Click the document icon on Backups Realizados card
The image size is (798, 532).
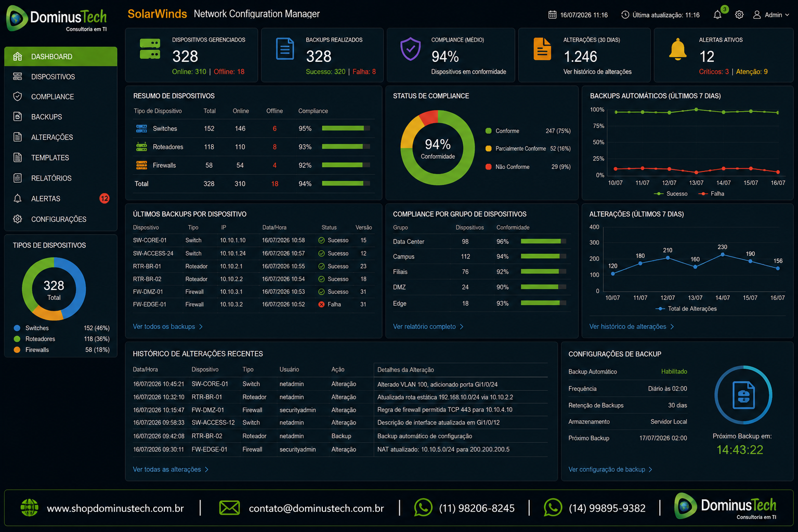pos(285,49)
